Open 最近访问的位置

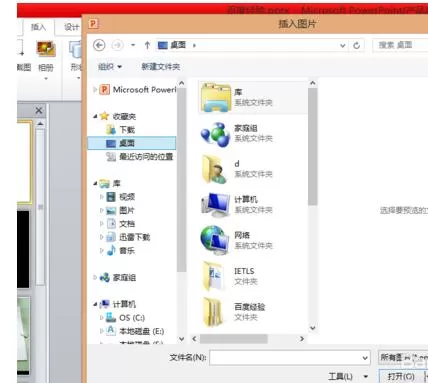140,156
